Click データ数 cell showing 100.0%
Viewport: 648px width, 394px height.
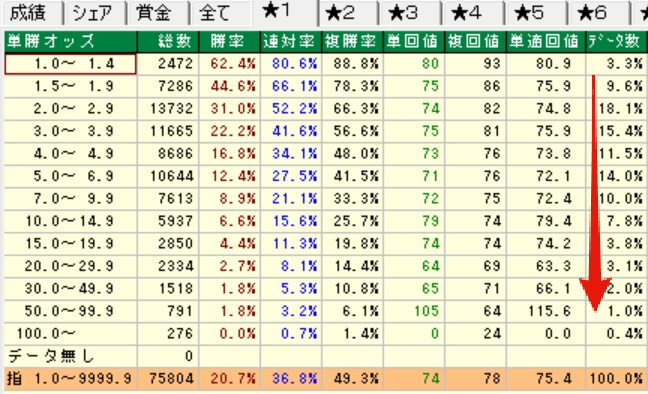[x=617, y=378]
